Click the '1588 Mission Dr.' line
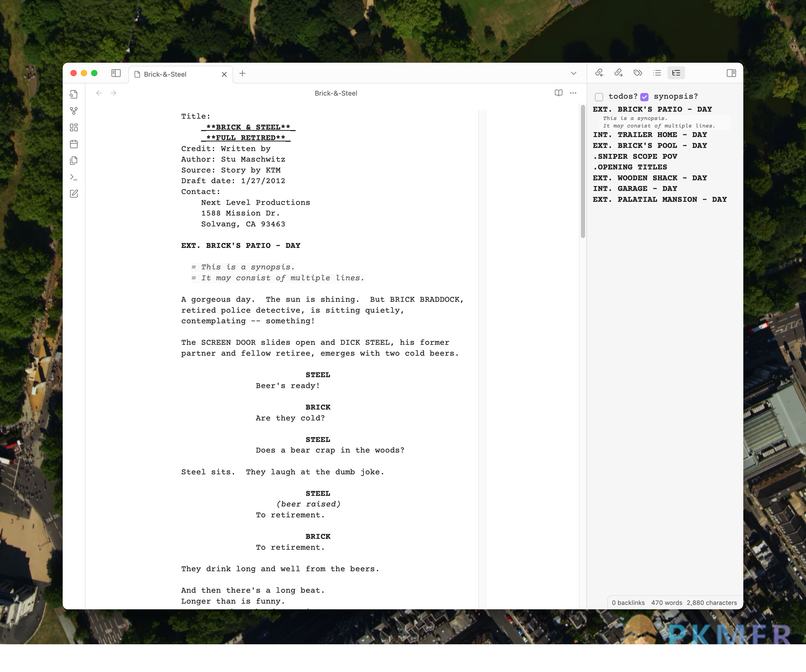The image size is (806, 672). (x=240, y=213)
